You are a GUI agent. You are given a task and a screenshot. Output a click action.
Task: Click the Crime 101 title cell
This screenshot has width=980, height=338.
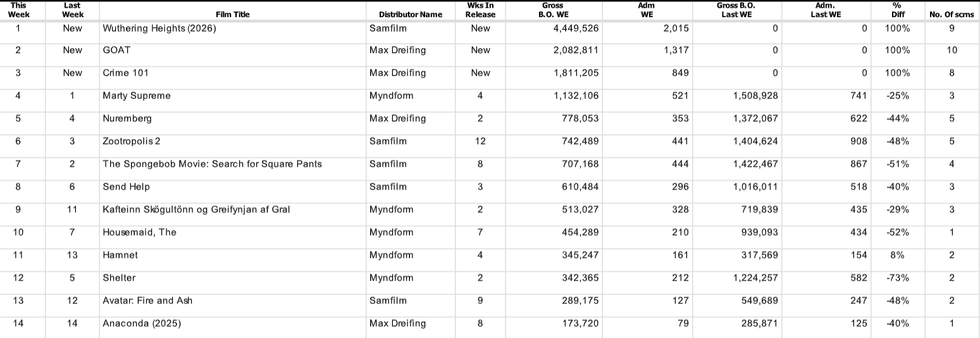point(126,73)
